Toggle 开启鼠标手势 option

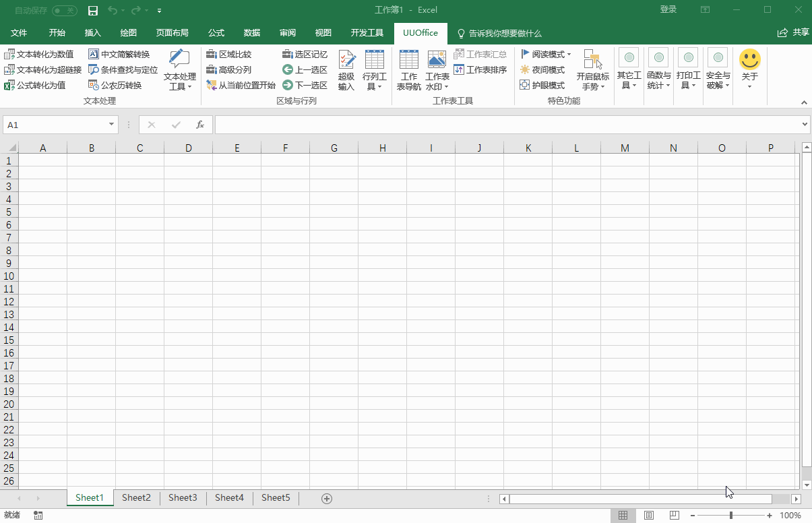pos(593,70)
